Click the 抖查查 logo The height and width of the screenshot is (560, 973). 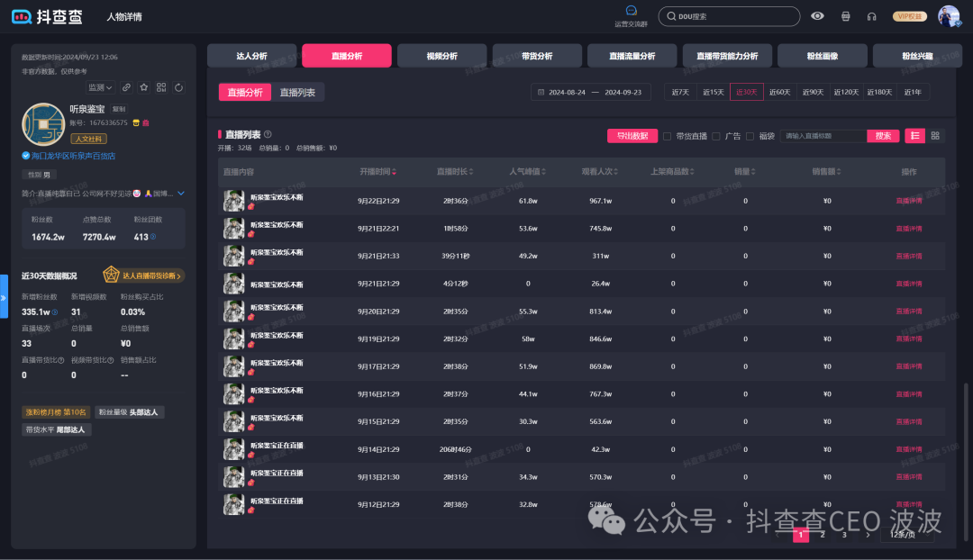47,17
